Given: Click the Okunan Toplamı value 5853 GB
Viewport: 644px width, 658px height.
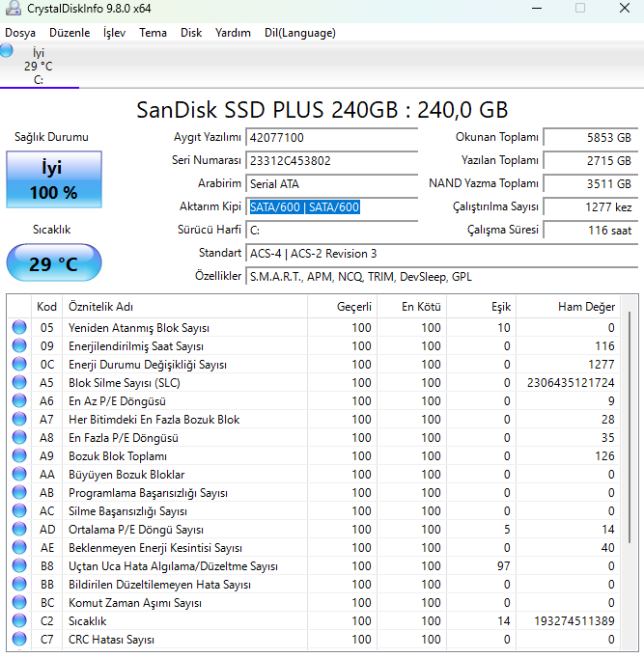Looking at the screenshot, I should pyautogui.click(x=591, y=138).
